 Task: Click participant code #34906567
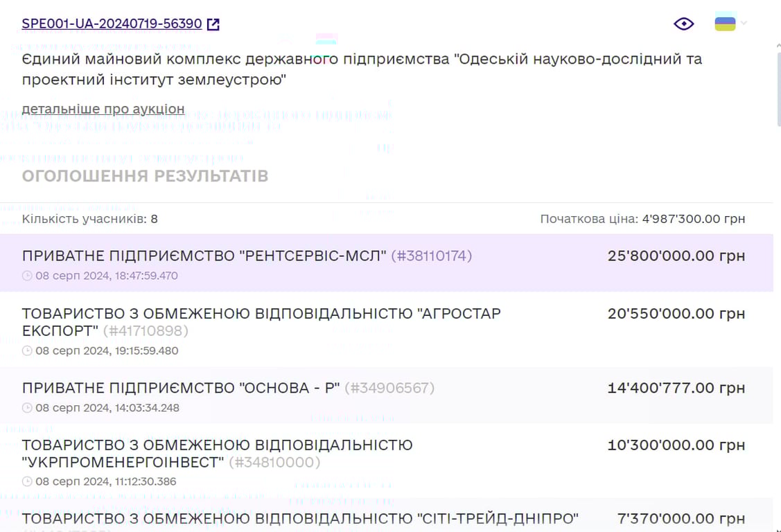pyautogui.click(x=389, y=388)
